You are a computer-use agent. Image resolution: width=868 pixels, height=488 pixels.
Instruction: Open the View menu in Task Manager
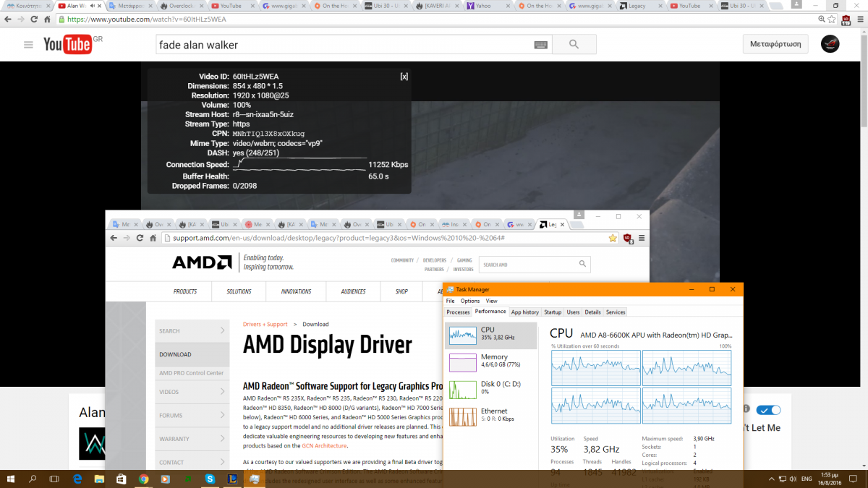click(x=492, y=301)
